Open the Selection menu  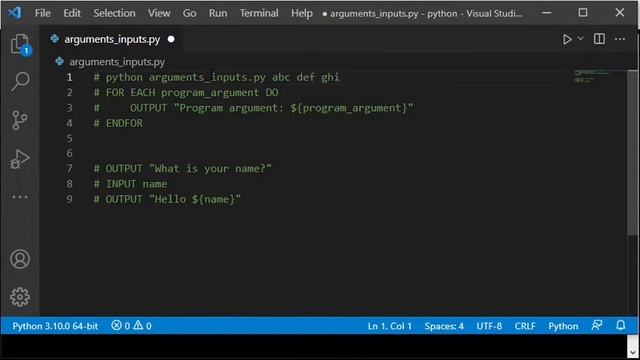pyautogui.click(x=114, y=13)
